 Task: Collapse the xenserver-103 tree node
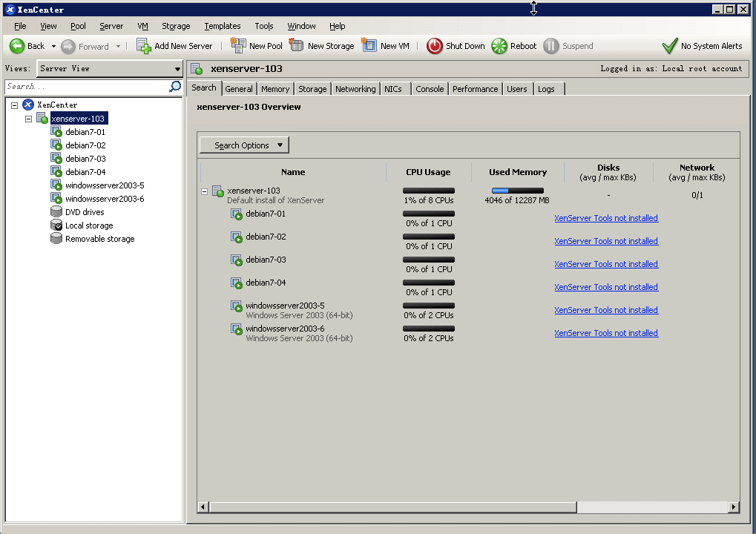click(x=29, y=119)
